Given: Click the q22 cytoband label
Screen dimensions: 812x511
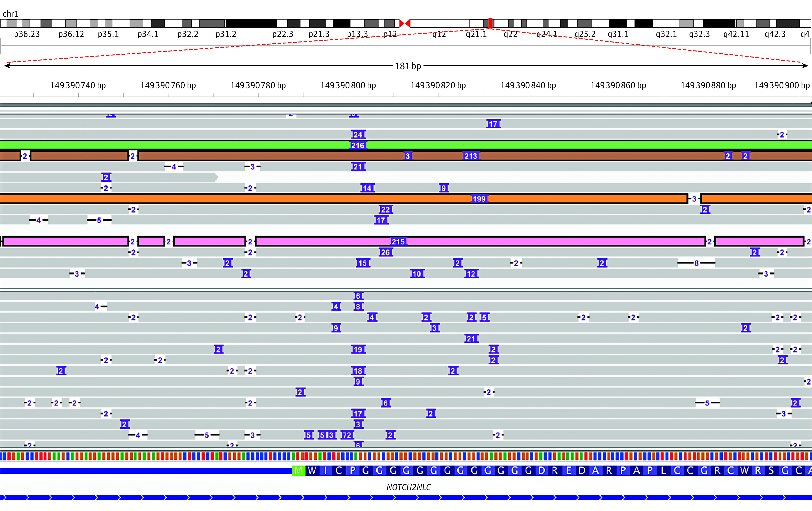Looking at the screenshot, I should 511,34.
